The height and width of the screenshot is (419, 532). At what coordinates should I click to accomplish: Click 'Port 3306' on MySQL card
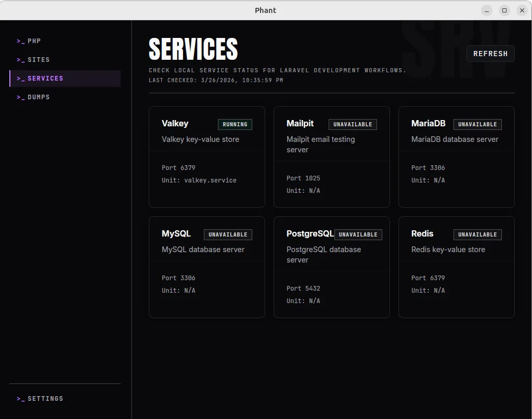[x=178, y=278]
